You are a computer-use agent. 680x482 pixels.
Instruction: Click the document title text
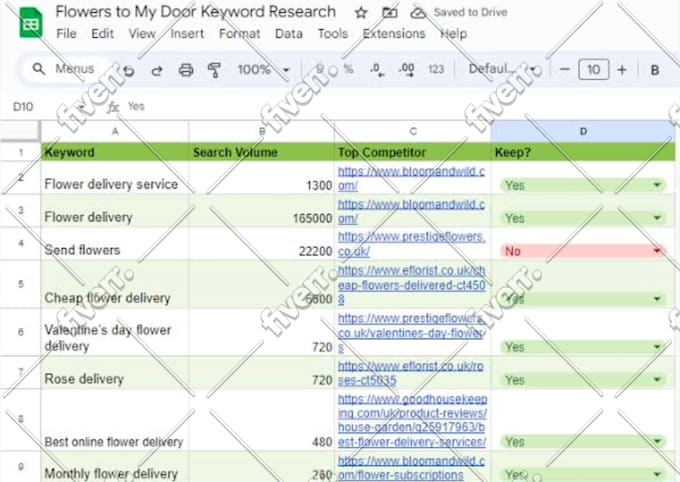(196, 12)
